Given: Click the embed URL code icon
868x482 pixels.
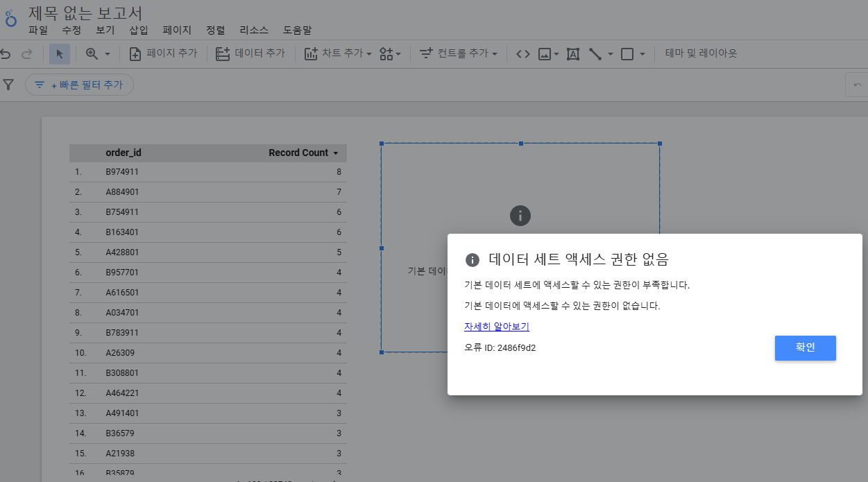Looking at the screenshot, I should coord(523,53).
